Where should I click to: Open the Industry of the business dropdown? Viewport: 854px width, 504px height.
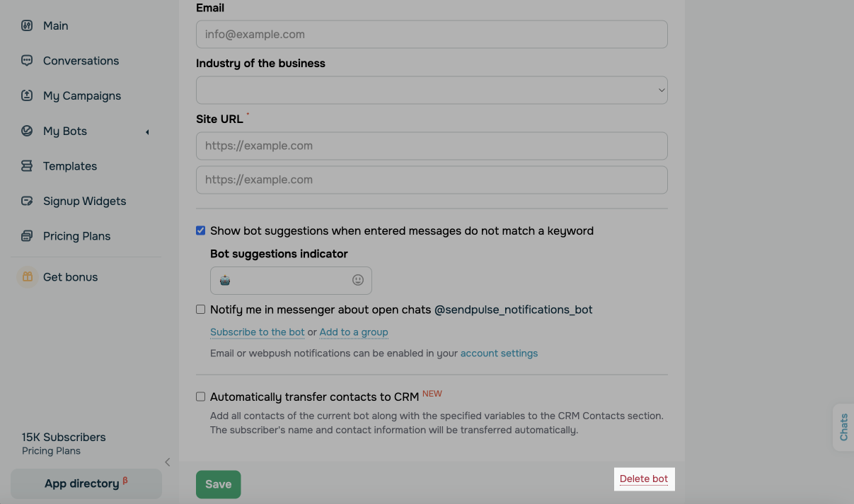click(432, 90)
